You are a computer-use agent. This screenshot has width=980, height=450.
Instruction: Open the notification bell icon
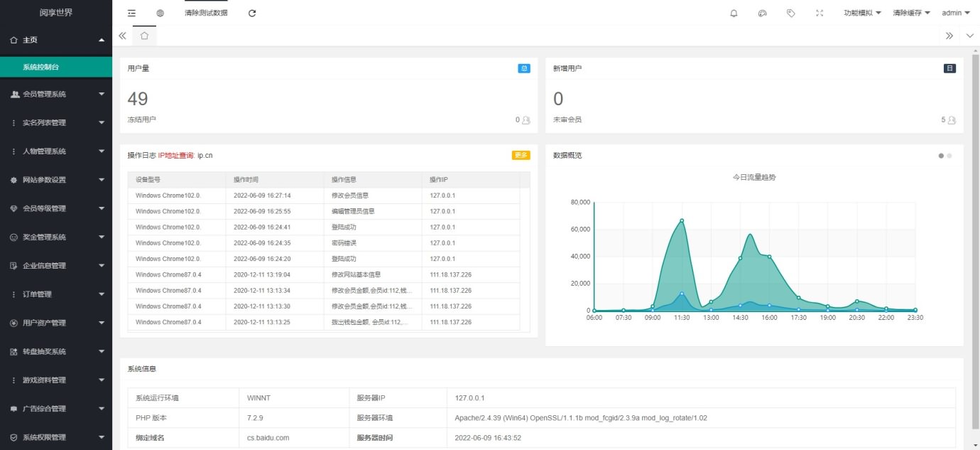point(734,13)
